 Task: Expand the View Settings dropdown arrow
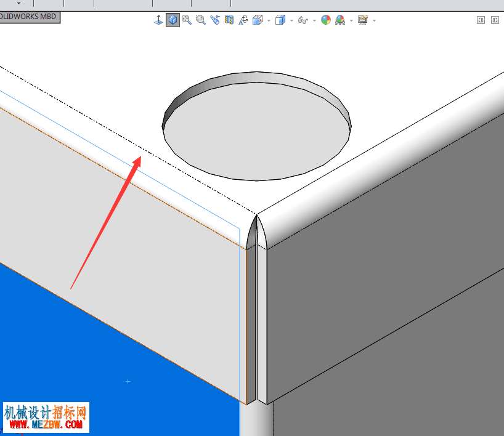pyautogui.click(x=374, y=20)
